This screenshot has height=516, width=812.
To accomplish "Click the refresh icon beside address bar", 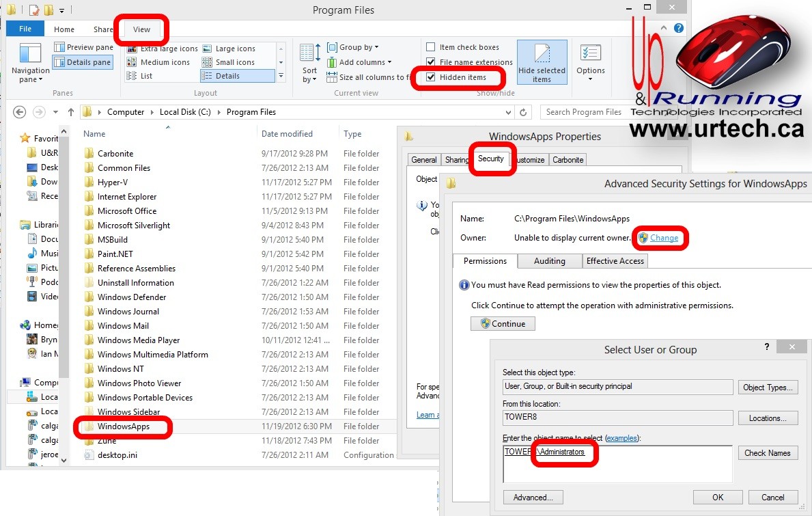I will 524,113.
